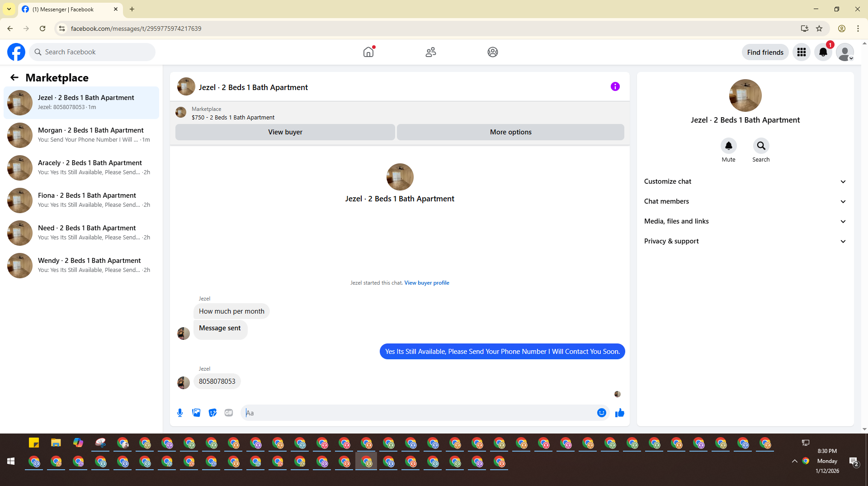Image resolution: width=868 pixels, height=486 pixels.
Task: Show hidden system tray icons
Action: click(x=794, y=461)
